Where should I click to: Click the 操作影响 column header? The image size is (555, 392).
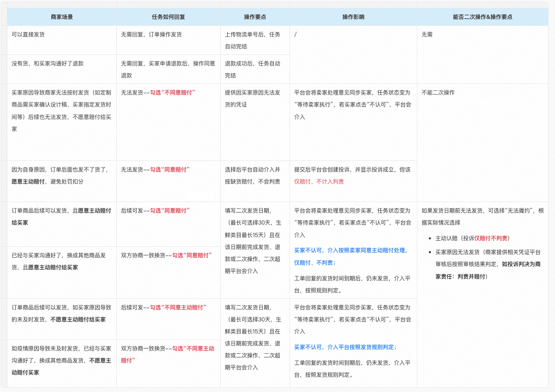click(353, 17)
